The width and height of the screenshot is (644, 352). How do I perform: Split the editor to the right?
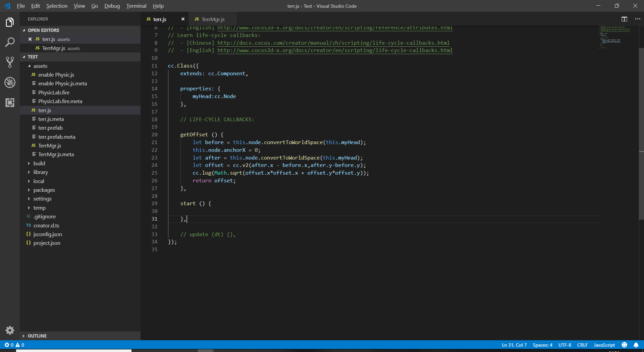click(x=624, y=19)
